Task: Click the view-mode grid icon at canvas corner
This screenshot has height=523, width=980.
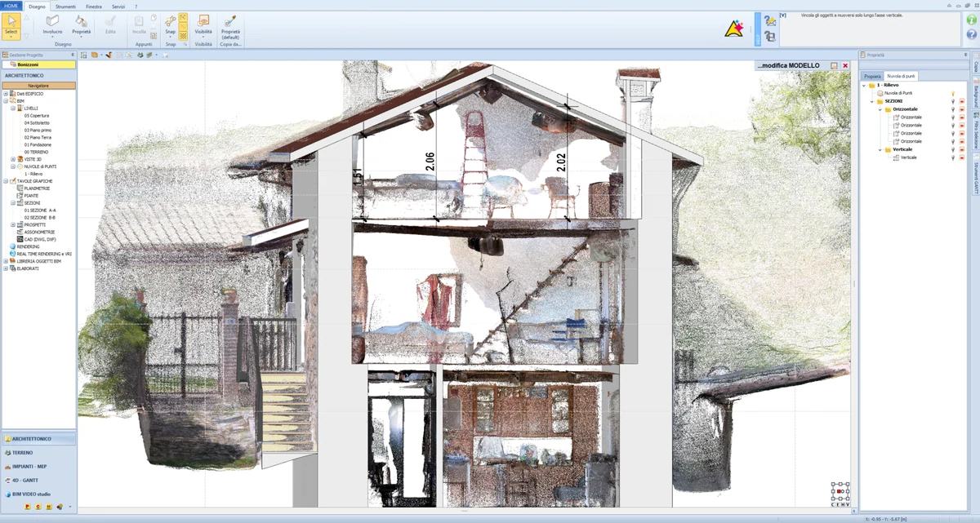Action: click(840, 490)
